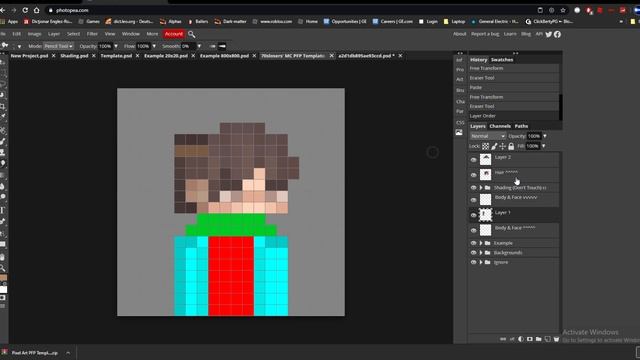The height and width of the screenshot is (360, 640).
Task: Click the lock all padlock icon
Action: click(511, 146)
